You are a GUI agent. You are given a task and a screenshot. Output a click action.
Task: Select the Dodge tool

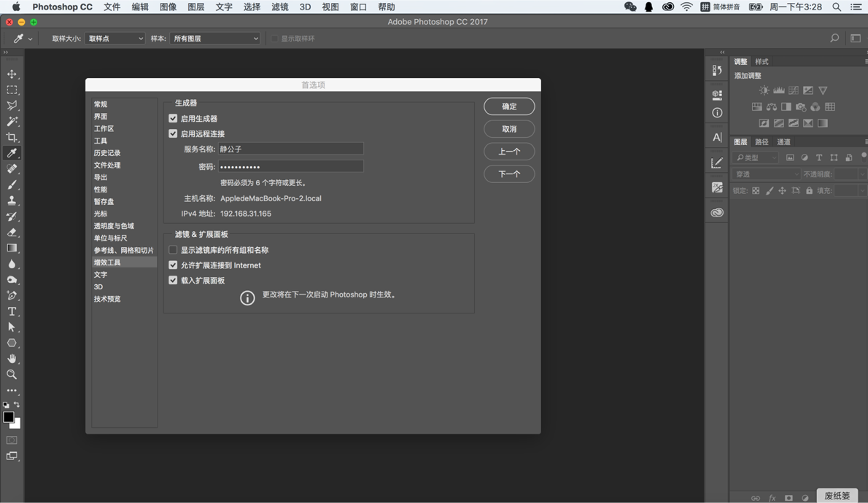[x=12, y=280]
